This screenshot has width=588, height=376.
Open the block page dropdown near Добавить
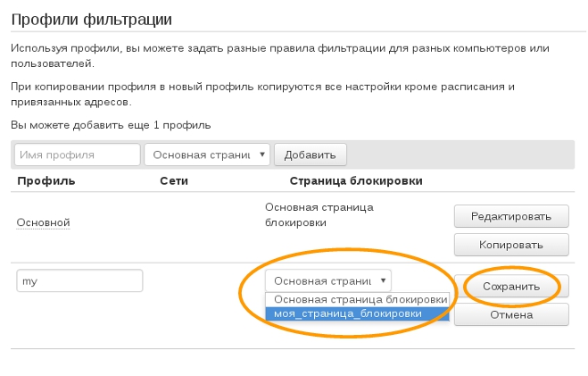pos(207,155)
